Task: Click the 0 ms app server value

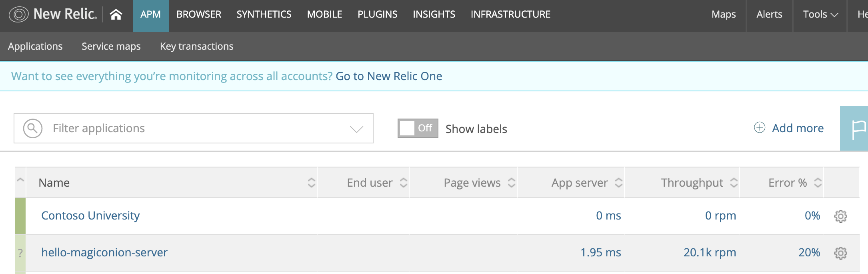Action: (x=608, y=216)
